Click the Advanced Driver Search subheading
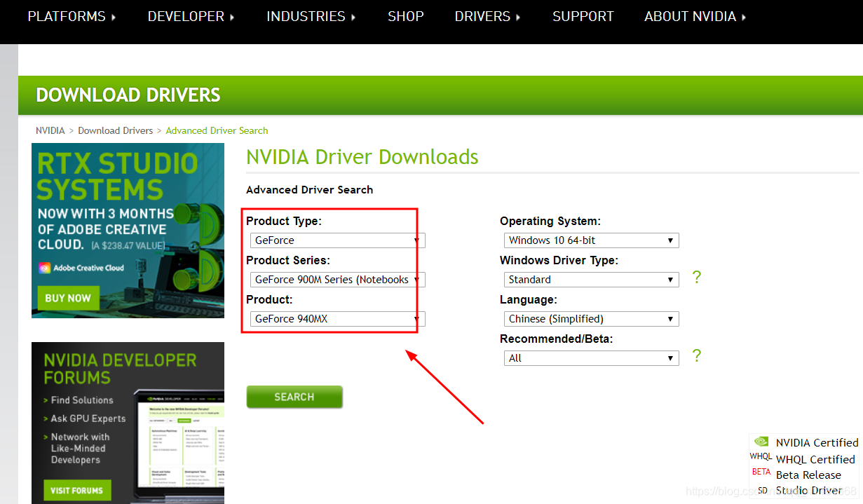The image size is (863, 504). coord(309,190)
